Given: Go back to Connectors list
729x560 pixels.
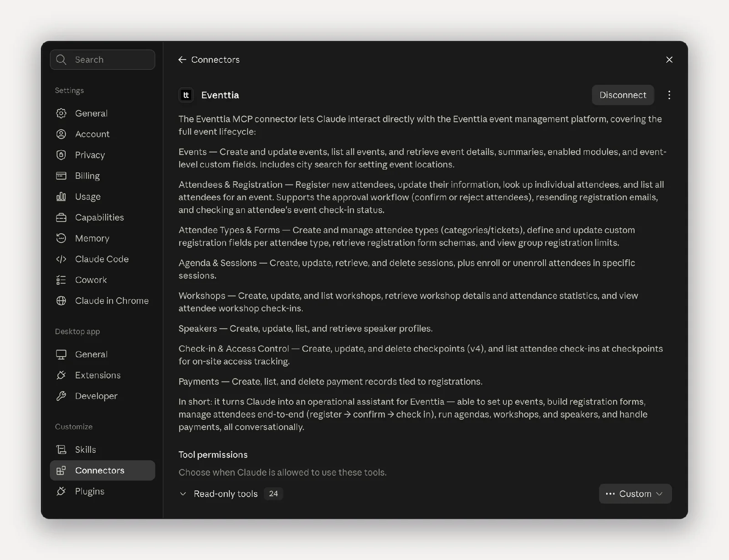Looking at the screenshot, I should point(209,60).
